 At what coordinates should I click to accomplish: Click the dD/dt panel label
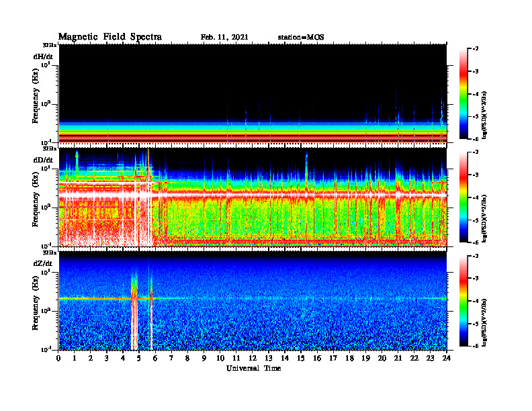click(43, 160)
